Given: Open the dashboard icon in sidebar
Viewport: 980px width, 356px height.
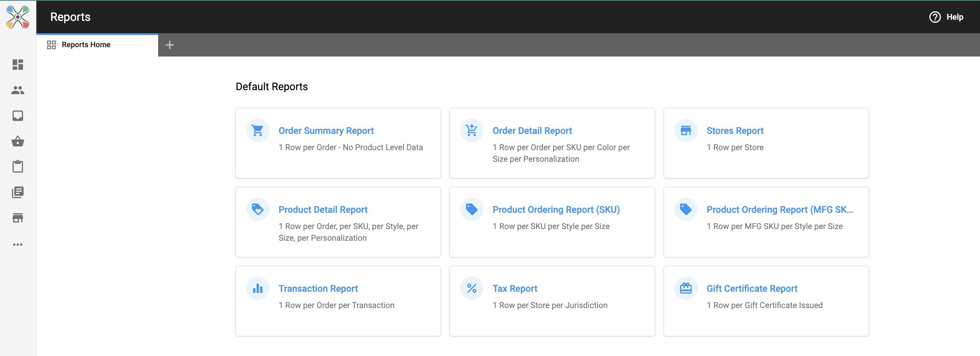Looking at the screenshot, I should click(18, 65).
